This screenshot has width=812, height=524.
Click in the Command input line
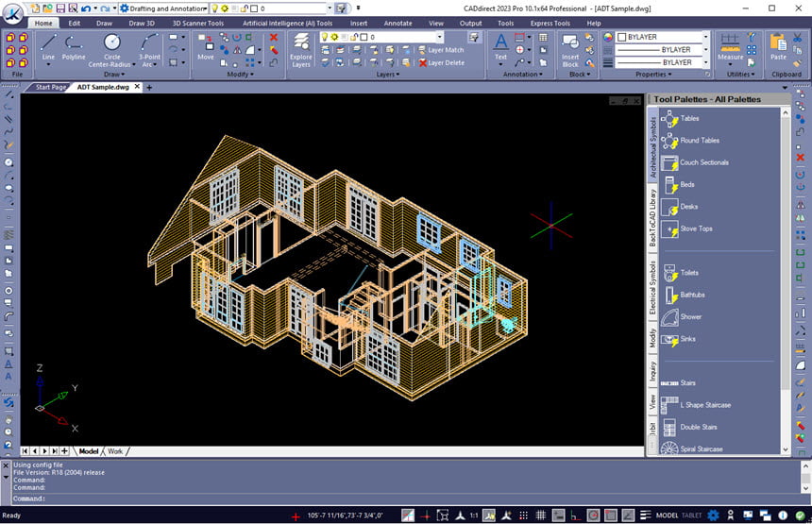tap(406, 499)
